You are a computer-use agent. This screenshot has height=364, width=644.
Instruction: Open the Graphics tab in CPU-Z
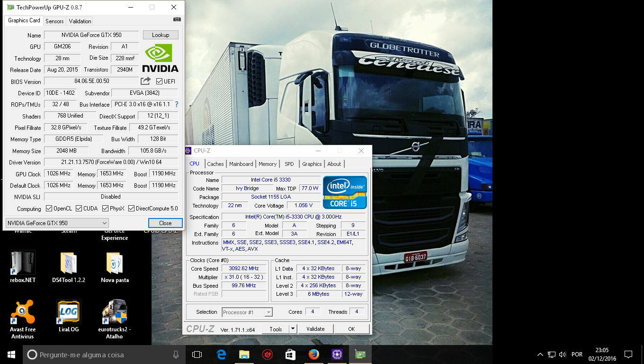pos(312,164)
